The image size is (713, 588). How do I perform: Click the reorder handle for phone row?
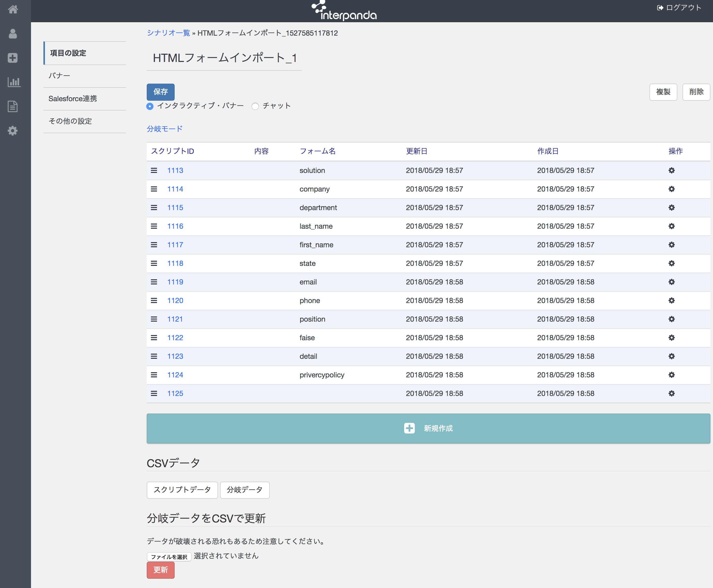[x=154, y=300]
